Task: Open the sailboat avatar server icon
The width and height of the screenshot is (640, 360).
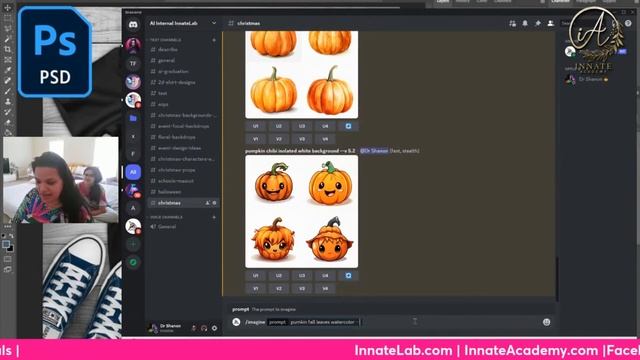Action: click(133, 226)
